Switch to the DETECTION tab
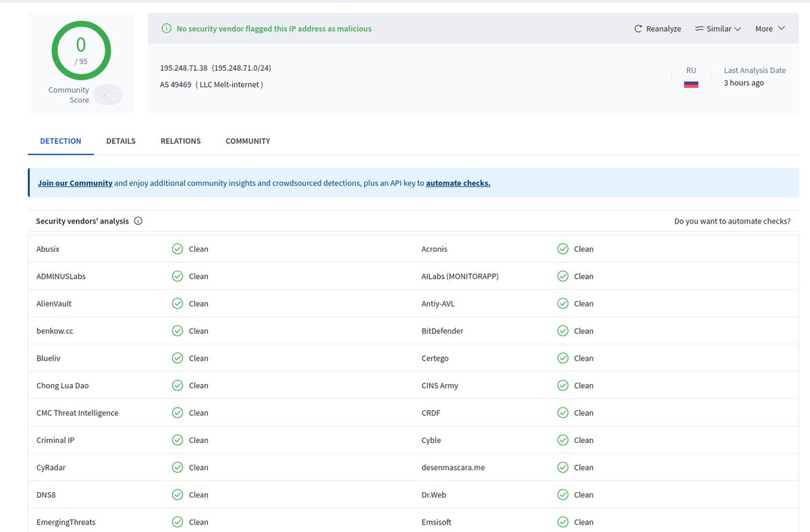Image resolution: width=810 pixels, height=532 pixels. point(61,141)
